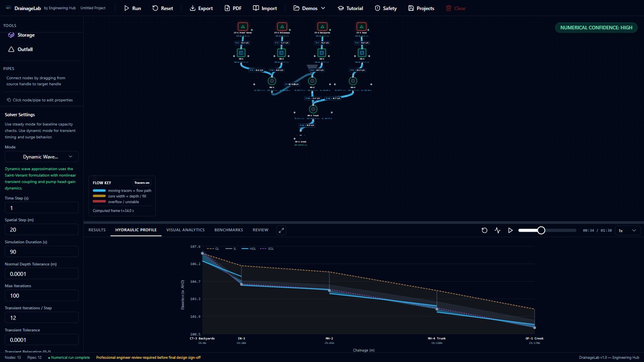Run the simulation
This screenshot has height=362, width=644.
tap(132, 8)
